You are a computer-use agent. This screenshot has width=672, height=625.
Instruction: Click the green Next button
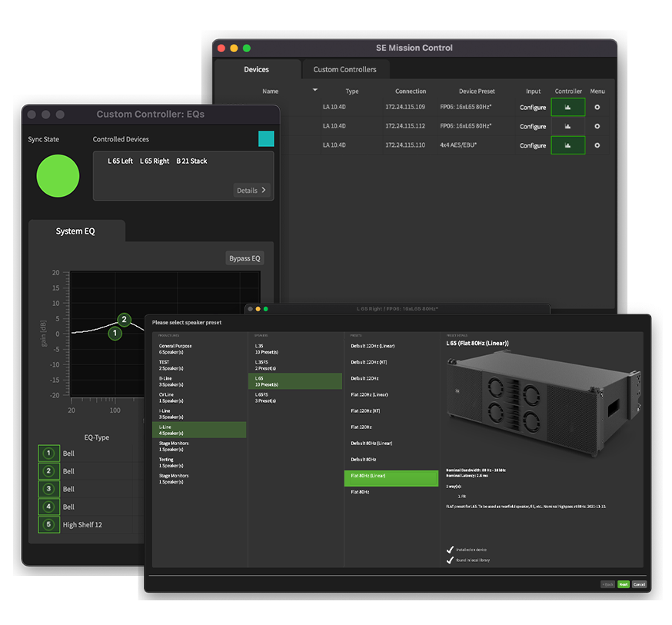623,584
